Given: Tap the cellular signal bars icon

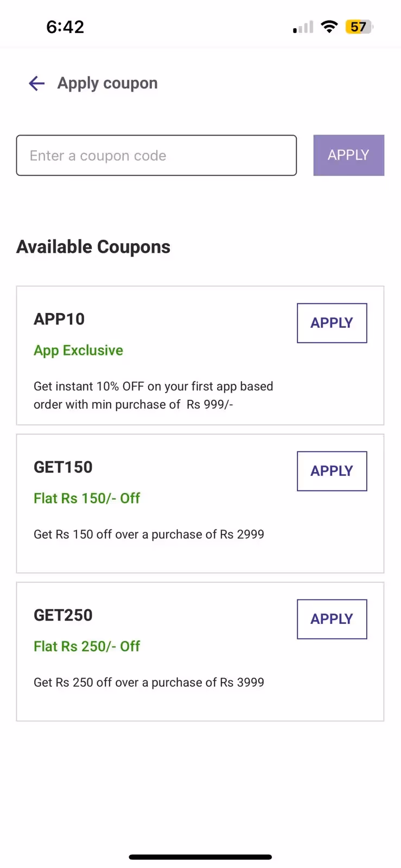Looking at the screenshot, I should pos(303,27).
